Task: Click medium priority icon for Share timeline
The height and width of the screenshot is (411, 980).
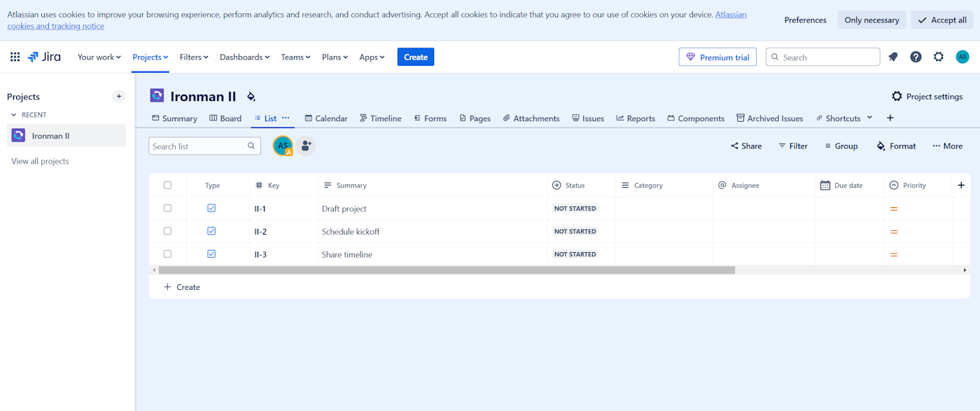Action: 894,255
